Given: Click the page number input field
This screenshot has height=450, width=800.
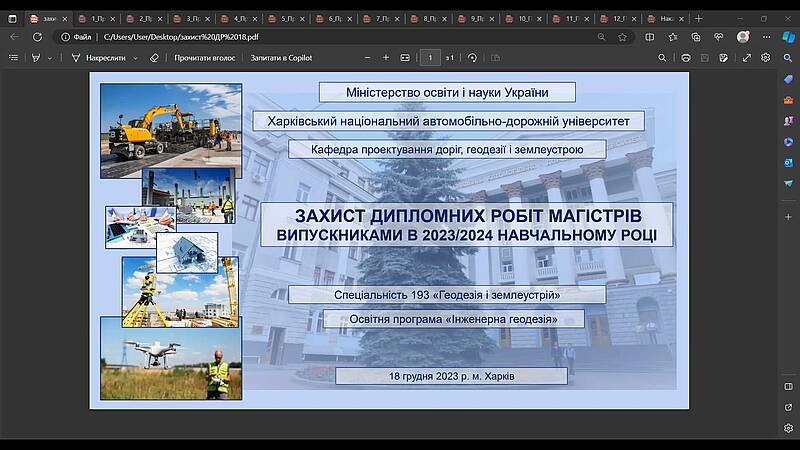Looking at the screenshot, I should coord(430,58).
